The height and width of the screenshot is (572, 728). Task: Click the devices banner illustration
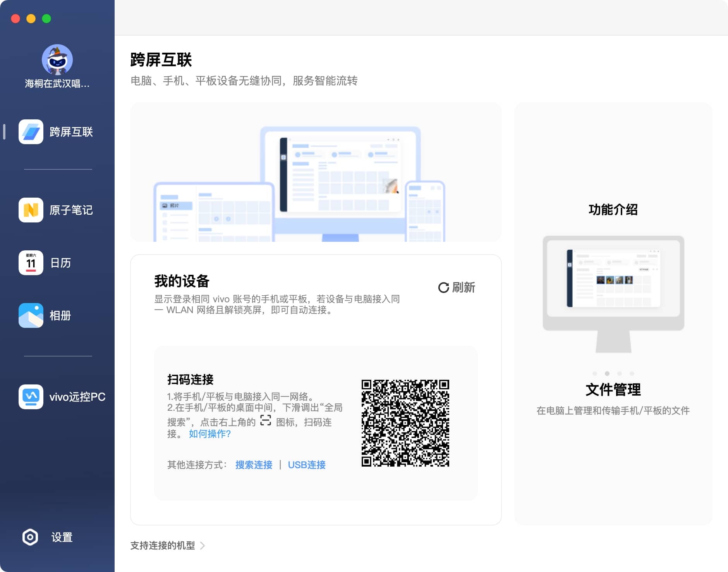[316, 172]
